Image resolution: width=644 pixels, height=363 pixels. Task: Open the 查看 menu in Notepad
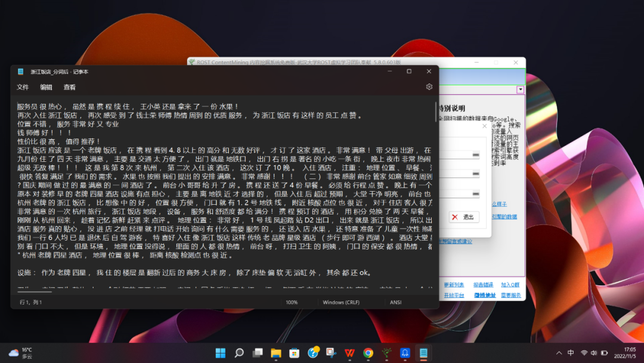(69, 87)
